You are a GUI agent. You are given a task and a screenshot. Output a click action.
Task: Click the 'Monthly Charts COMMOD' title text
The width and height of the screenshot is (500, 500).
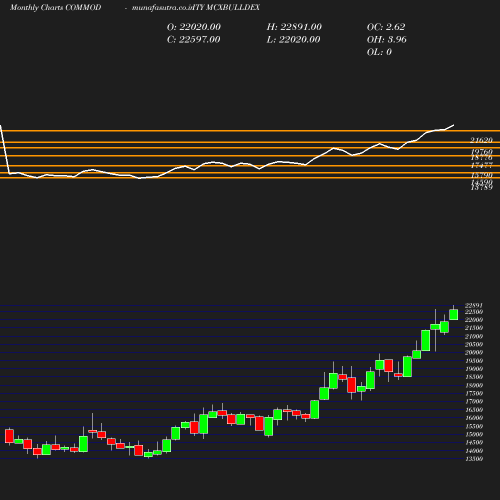(x=55, y=8)
